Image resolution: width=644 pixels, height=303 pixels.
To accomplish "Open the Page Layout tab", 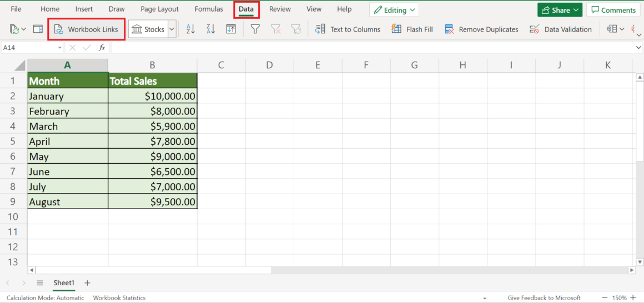I will [159, 9].
